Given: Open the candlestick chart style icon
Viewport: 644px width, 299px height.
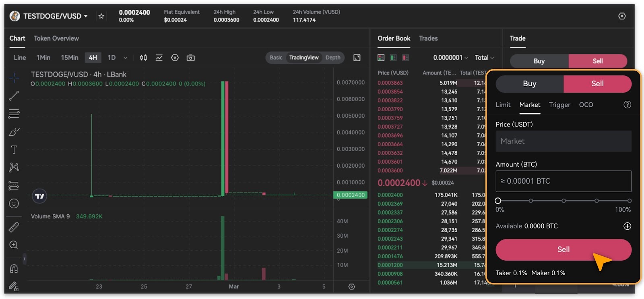Looking at the screenshot, I should click(143, 58).
